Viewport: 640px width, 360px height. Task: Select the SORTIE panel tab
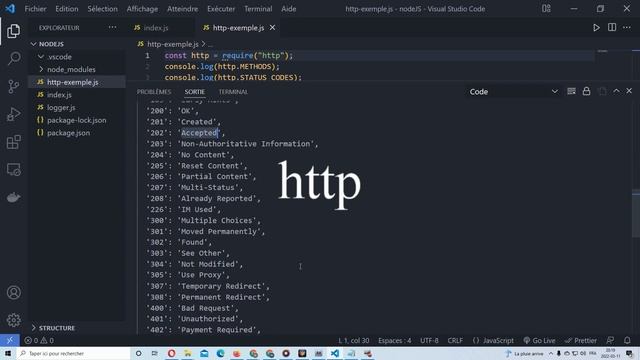coord(195,92)
